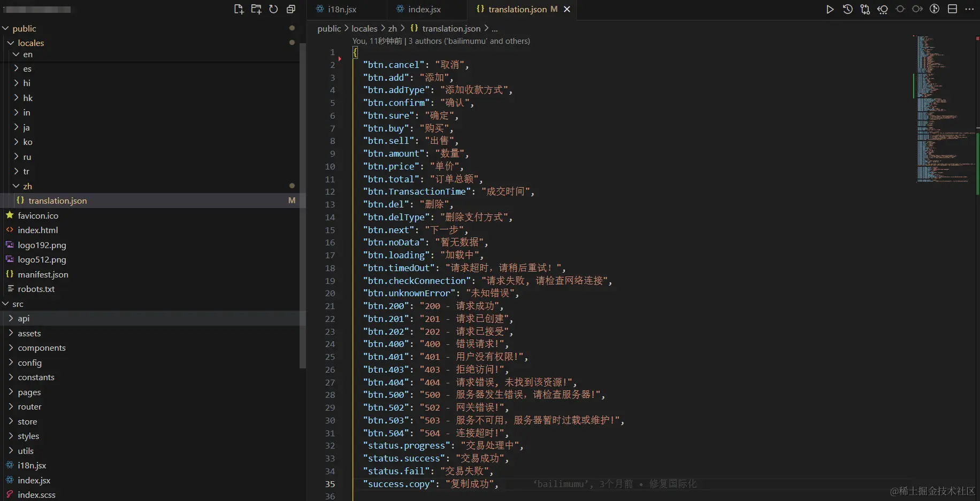This screenshot has height=501, width=980.
Task: Click public in the breadcrumb path
Action: tap(329, 28)
